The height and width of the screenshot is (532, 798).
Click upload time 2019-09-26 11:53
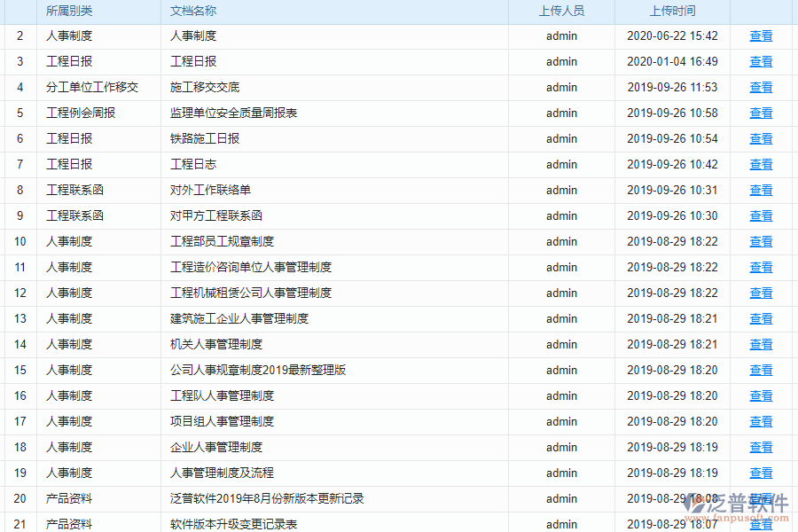pos(672,88)
